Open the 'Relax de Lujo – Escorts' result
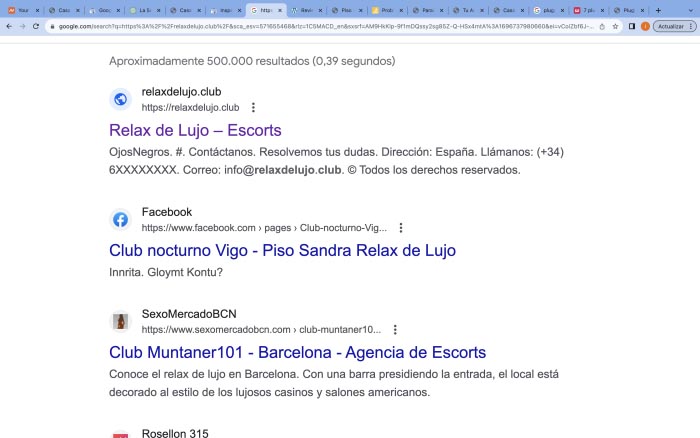 click(x=195, y=130)
